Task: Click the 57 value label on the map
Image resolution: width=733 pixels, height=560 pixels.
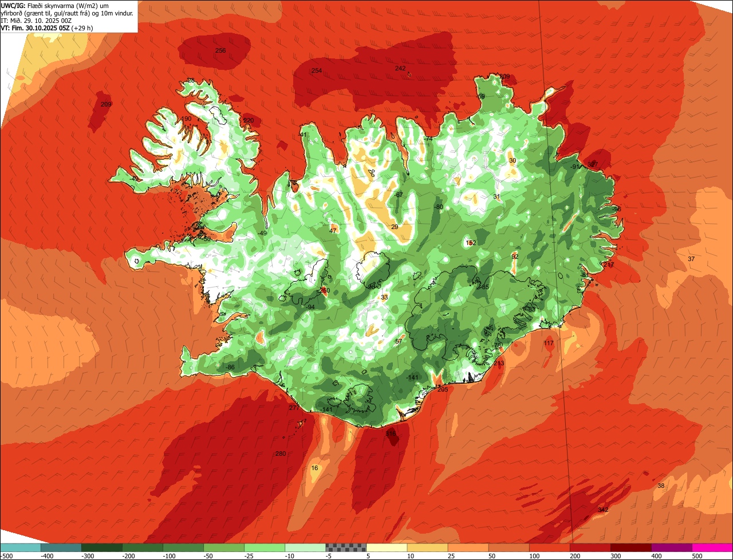Action: tap(399, 341)
